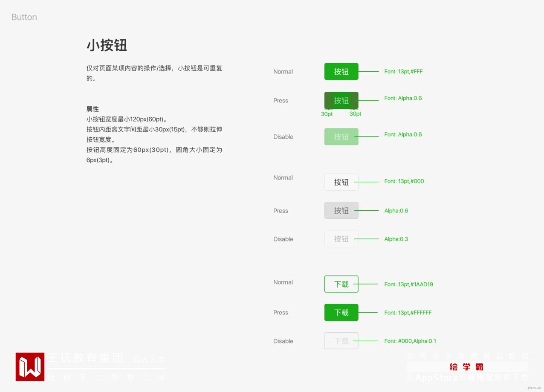Click the green-outlined 下载 button
Screen dimensions: 544x392
coord(341,284)
